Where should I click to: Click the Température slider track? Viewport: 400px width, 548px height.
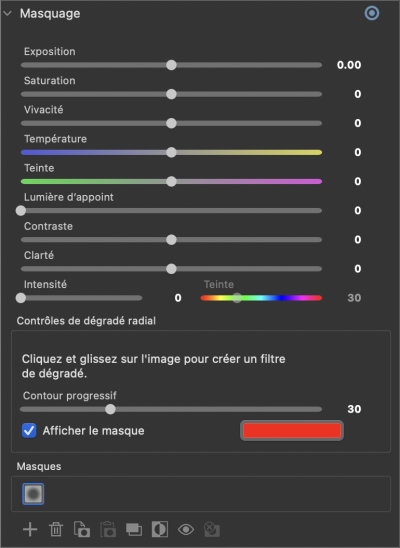coord(171,152)
